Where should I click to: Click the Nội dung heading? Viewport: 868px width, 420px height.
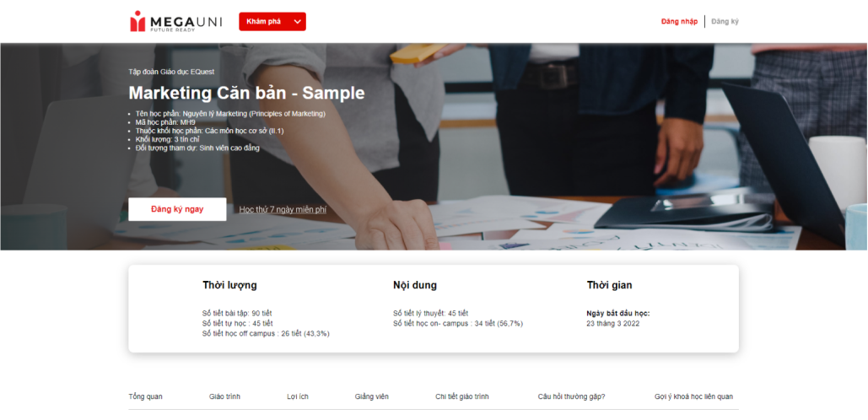[415, 286]
